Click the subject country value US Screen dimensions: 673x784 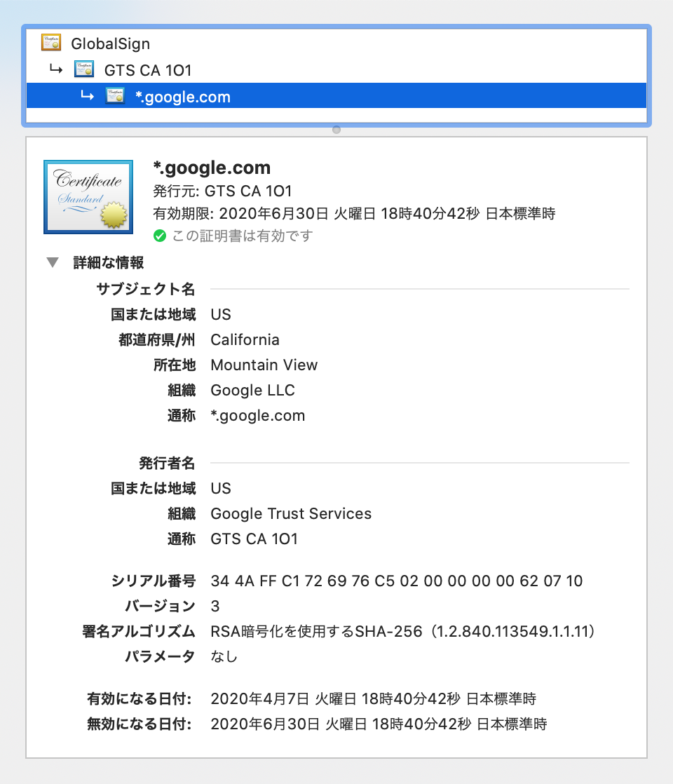[x=221, y=314]
